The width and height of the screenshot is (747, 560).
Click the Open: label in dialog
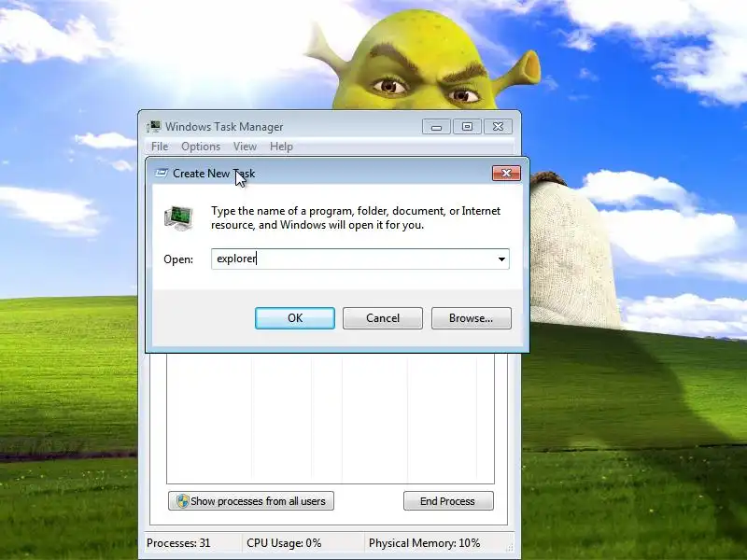pyautogui.click(x=178, y=259)
